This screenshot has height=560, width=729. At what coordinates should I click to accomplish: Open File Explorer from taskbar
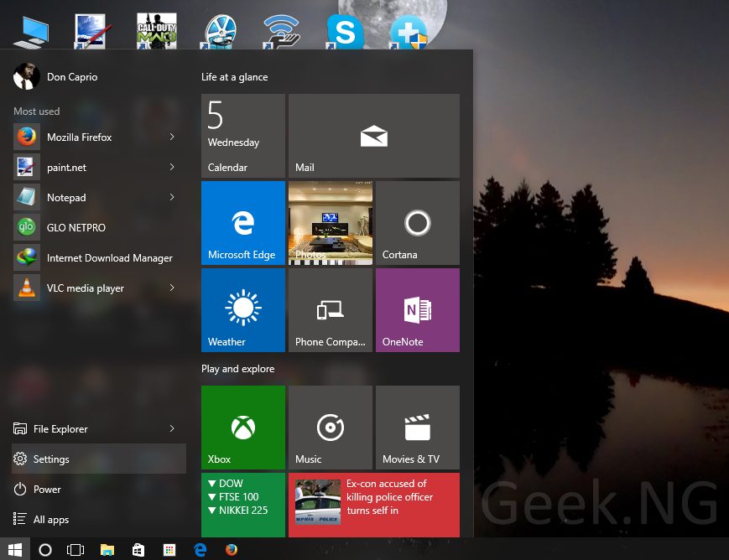pyautogui.click(x=107, y=550)
